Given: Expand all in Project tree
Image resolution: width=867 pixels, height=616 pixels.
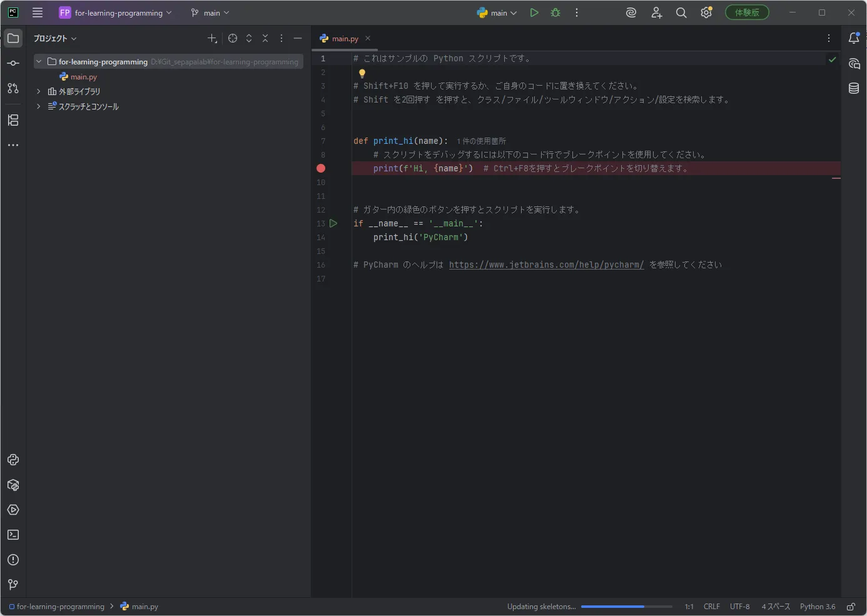Looking at the screenshot, I should point(249,38).
